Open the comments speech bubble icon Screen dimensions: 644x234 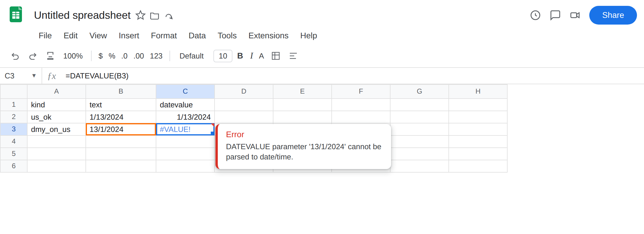(x=555, y=15)
